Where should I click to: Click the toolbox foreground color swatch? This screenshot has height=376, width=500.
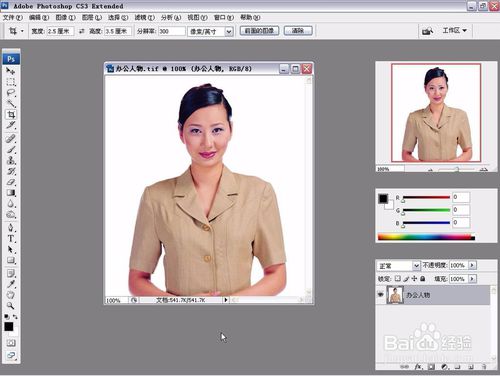click(9, 327)
